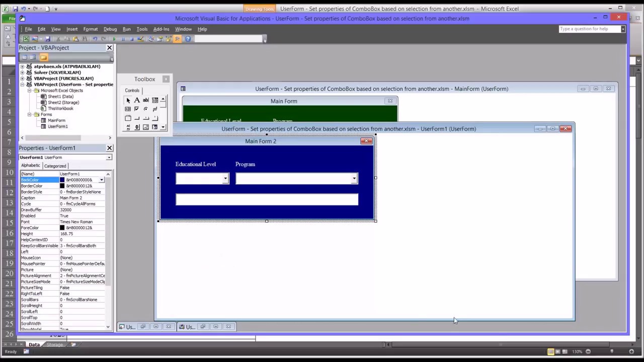Click the Undo arrow in the VBA toolbar
644x362 pixels.
coord(95,39)
